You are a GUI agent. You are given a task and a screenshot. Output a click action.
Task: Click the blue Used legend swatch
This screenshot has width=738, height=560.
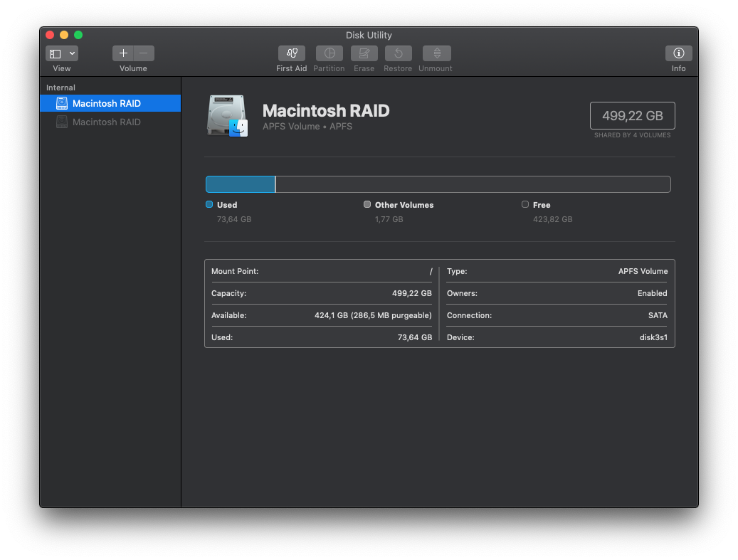[209, 204]
